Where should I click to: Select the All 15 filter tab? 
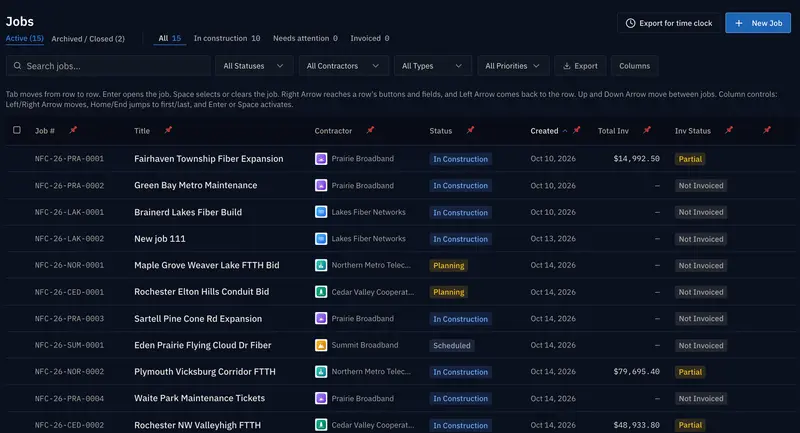[169, 38]
